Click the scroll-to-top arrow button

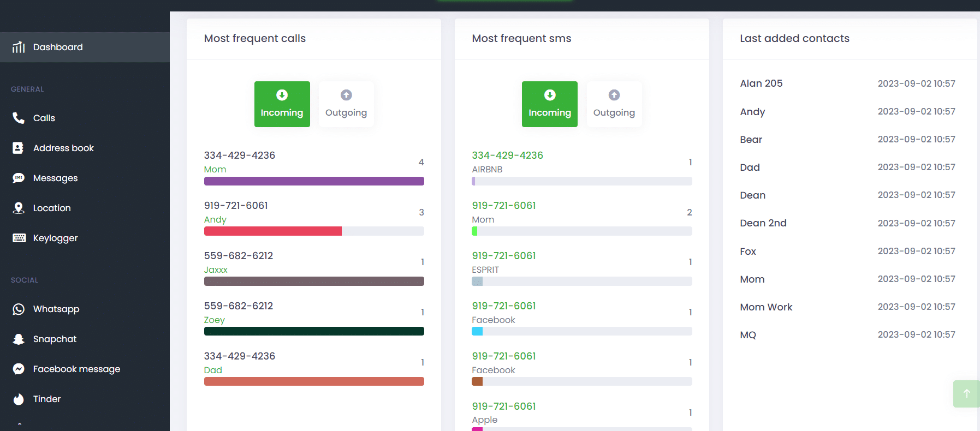[x=966, y=394]
